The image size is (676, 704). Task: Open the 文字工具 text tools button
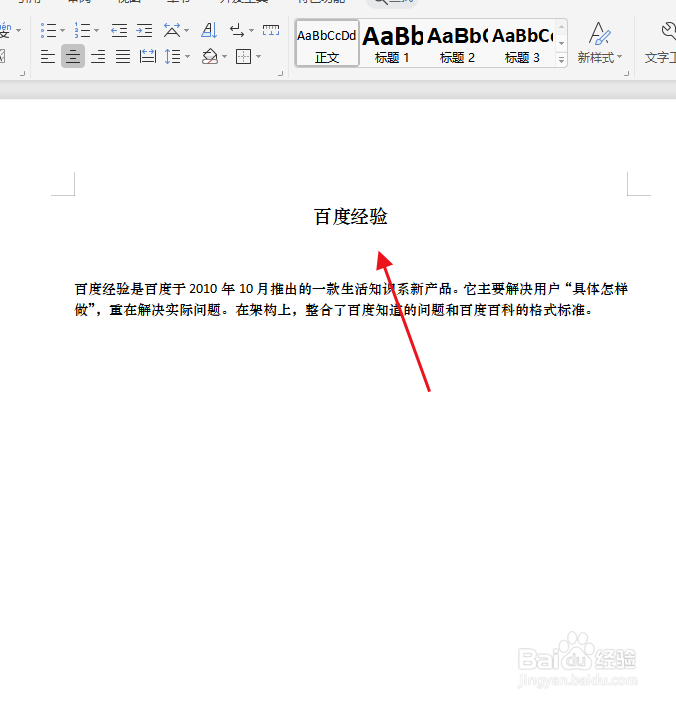click(660, 43)
